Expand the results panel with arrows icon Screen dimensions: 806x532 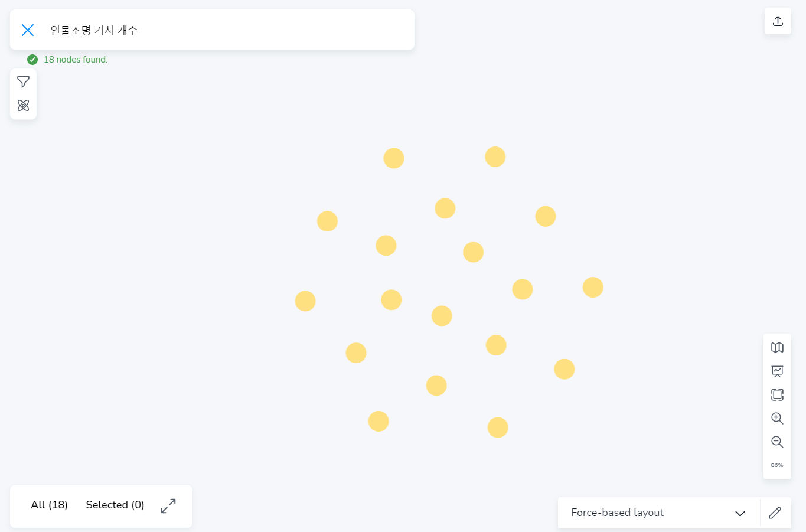pyautogui.click(x=168, y=506)
